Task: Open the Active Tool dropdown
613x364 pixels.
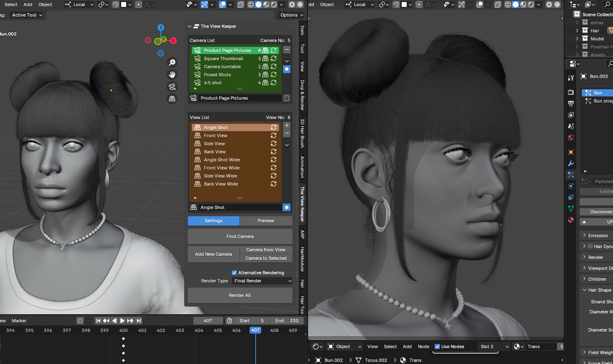Action: pyautogui.click(x=26, y=15)
